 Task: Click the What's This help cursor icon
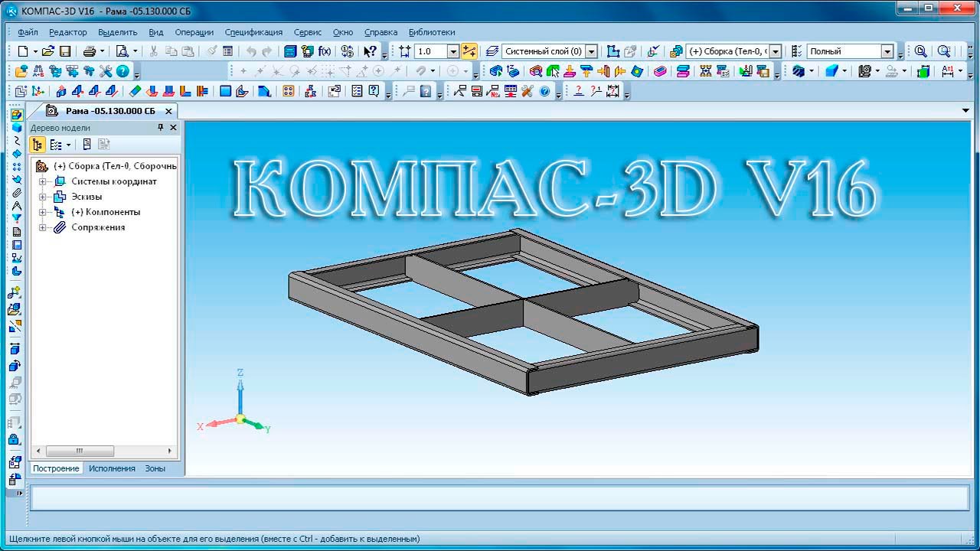[370, 51]
